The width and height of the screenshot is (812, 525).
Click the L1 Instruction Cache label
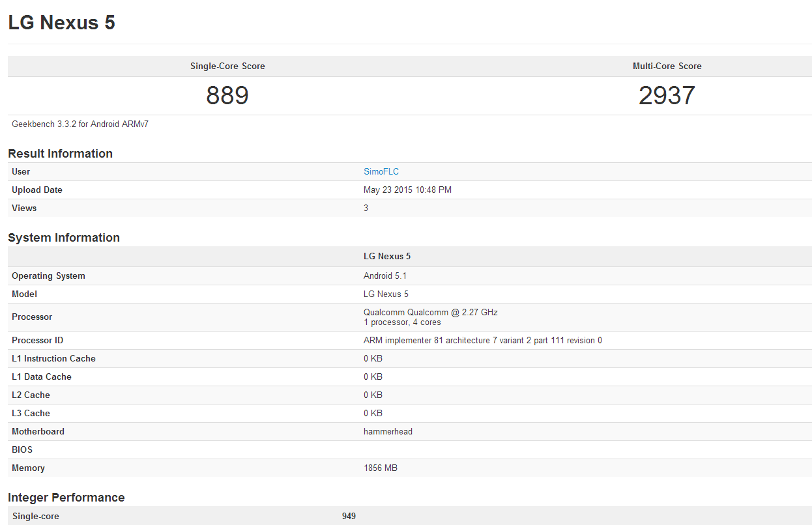pos(53,359)
